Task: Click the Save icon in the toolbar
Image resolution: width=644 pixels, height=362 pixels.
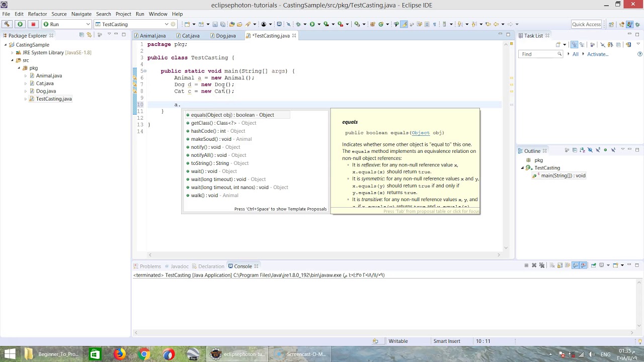Action: pos(215,24)
